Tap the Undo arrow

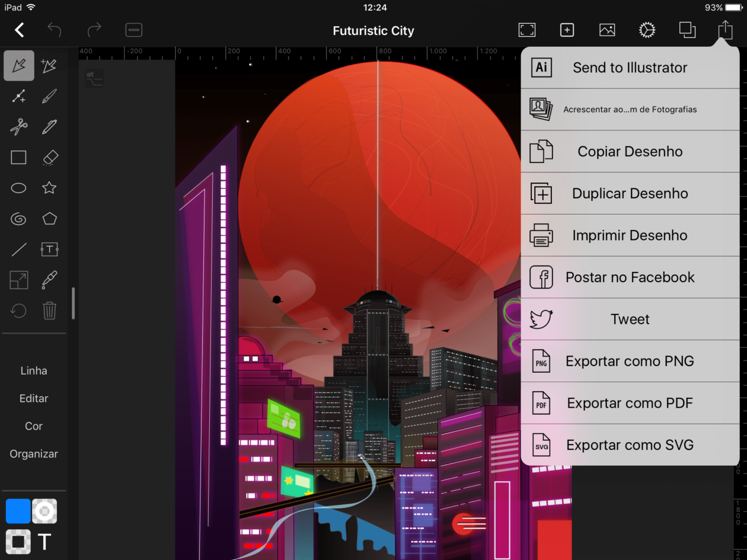pyautogui.click(x=53, y=30)
